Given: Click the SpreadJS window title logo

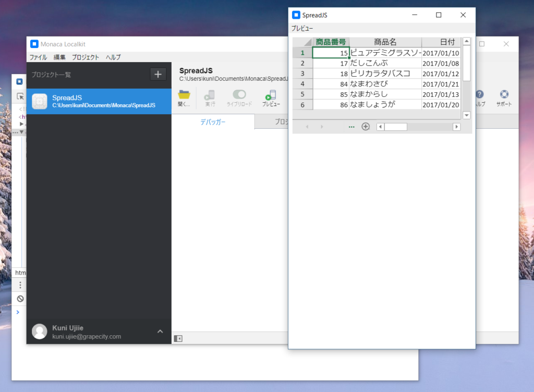Looking at the screenshot, I should coord(296,15).
